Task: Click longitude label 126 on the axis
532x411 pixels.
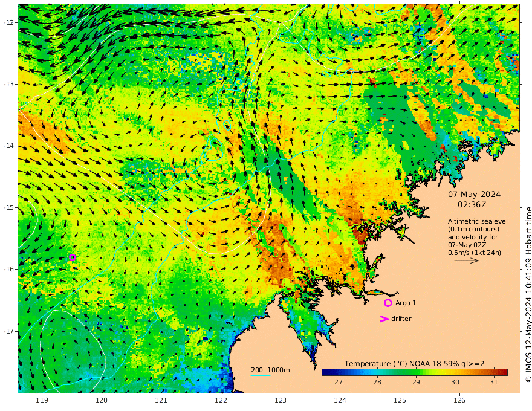Action: click(x=459, y=400)
